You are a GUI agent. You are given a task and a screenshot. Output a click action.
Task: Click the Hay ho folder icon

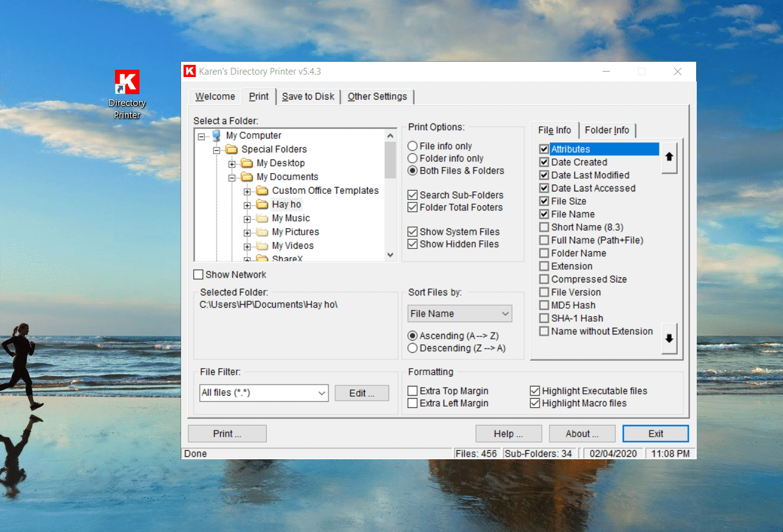(262, 204)
